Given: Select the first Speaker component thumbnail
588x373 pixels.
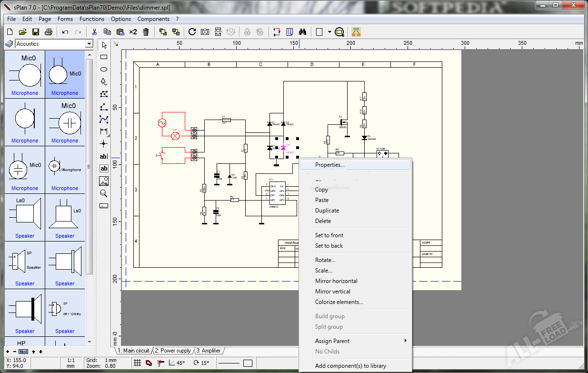Looking at the screenshot, I should point(25,217).
